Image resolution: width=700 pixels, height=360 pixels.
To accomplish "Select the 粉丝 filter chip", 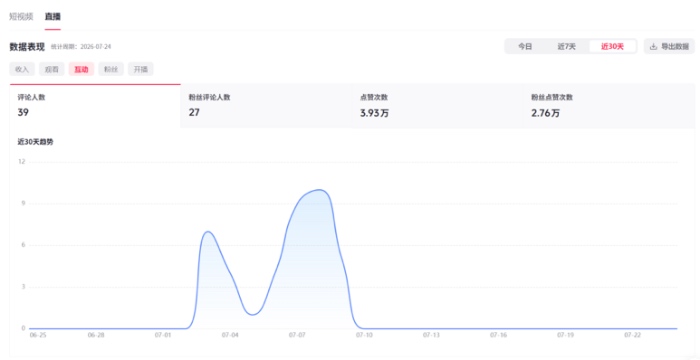I will pos(111,69).
